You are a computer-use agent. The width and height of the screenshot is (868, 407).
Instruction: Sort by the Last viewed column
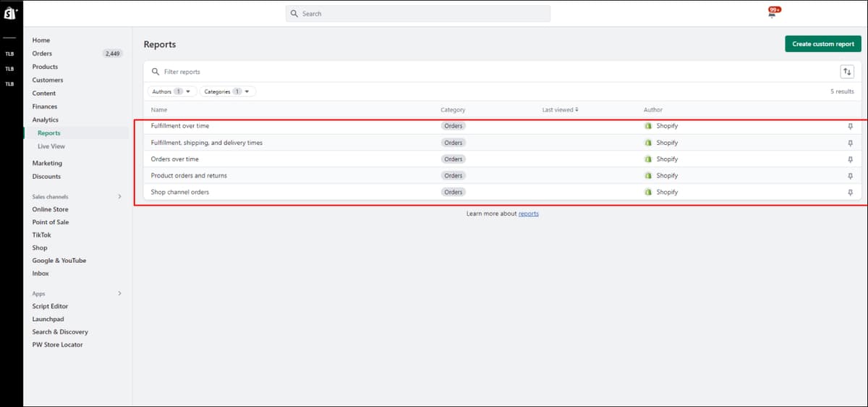pos(560,110)
